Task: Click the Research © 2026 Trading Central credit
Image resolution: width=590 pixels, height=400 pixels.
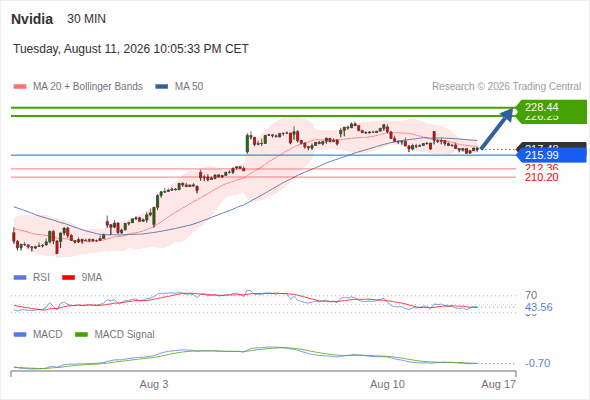Action: [506, 87]
